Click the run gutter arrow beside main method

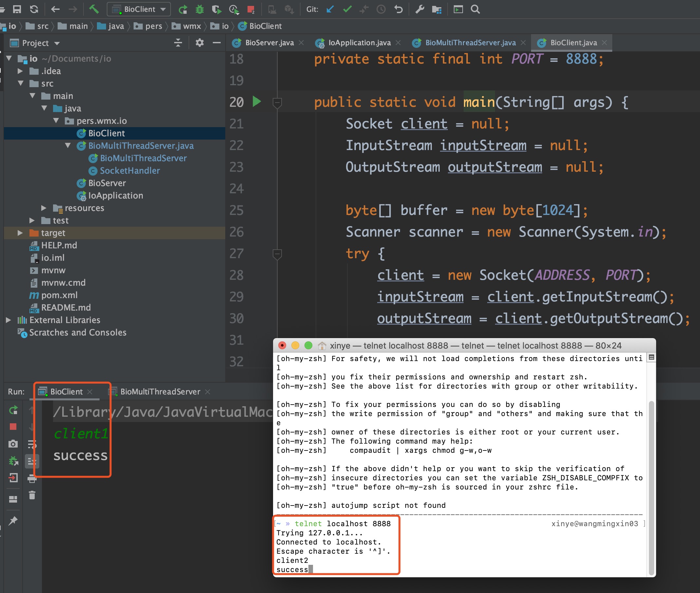click(257, 102)
